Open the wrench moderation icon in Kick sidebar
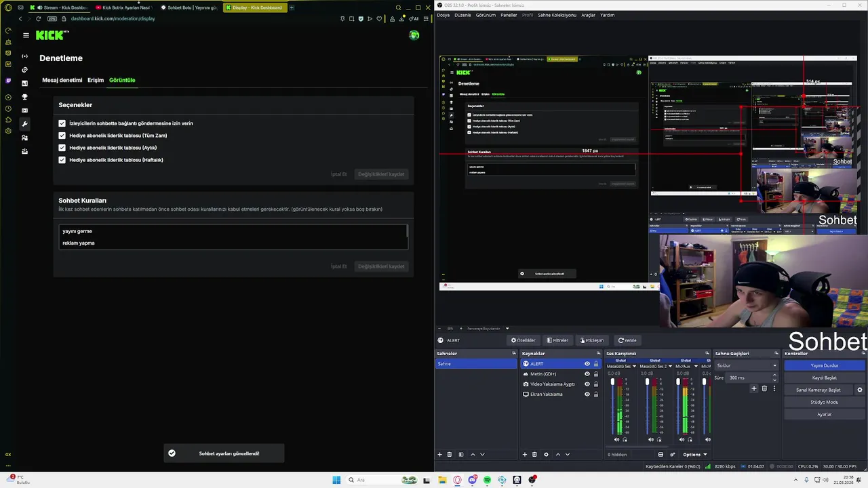Image resolution: width=868 pixels, height=488 pixels. [x=25, y=124]
